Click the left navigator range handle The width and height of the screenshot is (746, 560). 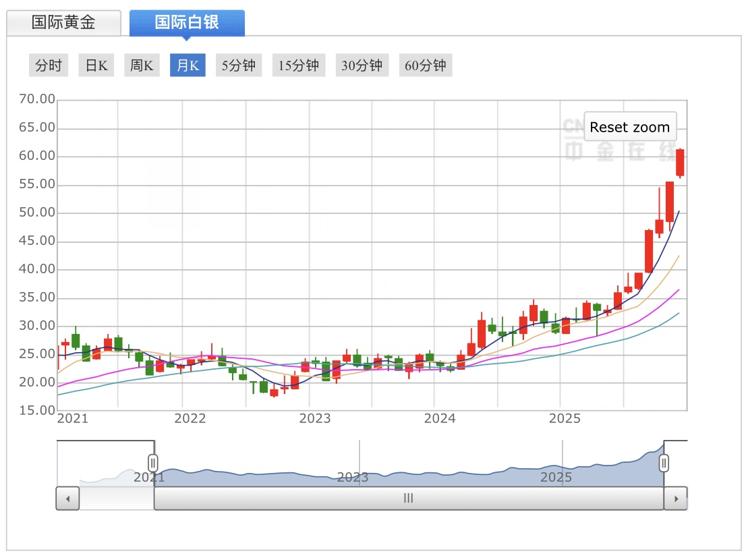(153, 463)
